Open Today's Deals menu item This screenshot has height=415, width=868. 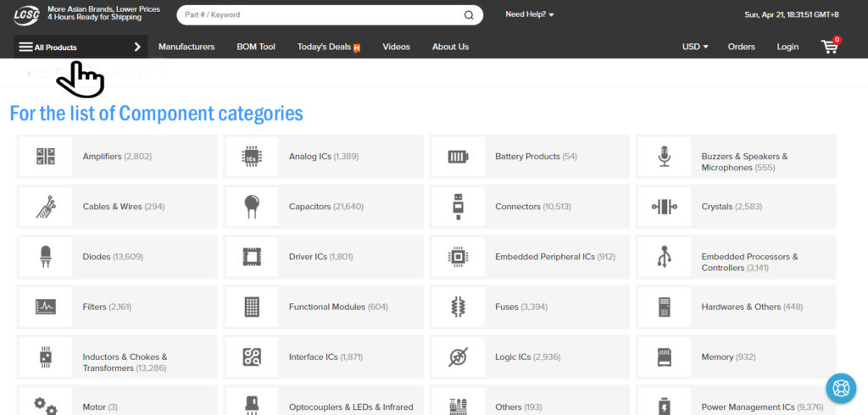click(324, 47)
